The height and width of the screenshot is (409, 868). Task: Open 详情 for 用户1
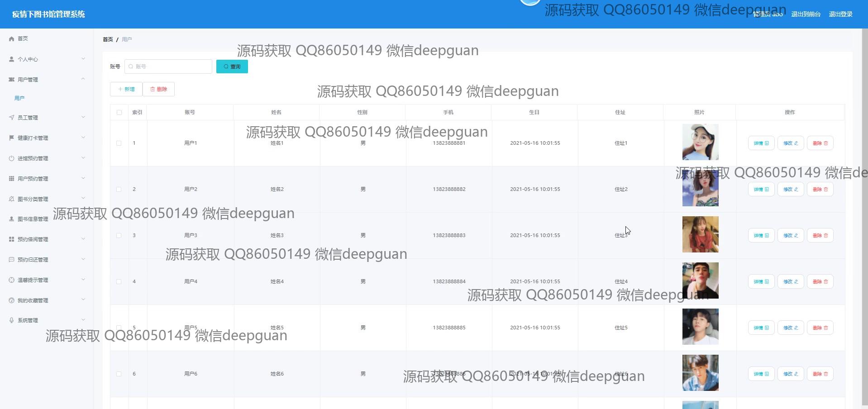tap(761, 143)
